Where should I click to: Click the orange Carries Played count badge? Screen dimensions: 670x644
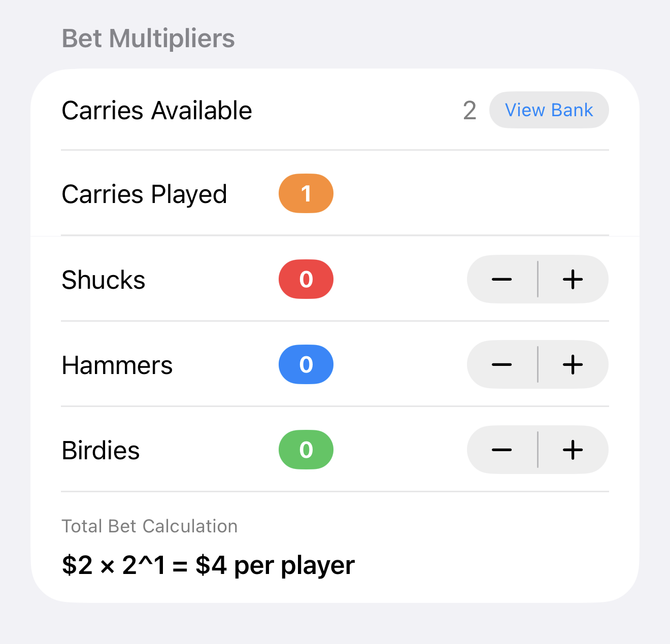tap(306, 193)
